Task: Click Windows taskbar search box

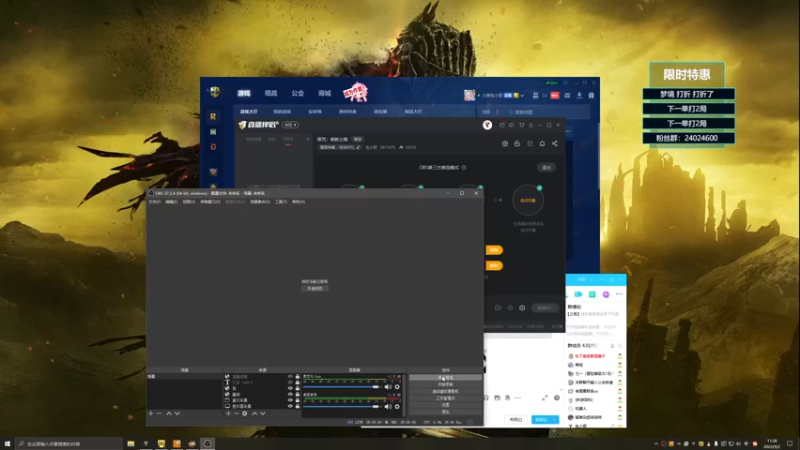Action: coord(67,444)
